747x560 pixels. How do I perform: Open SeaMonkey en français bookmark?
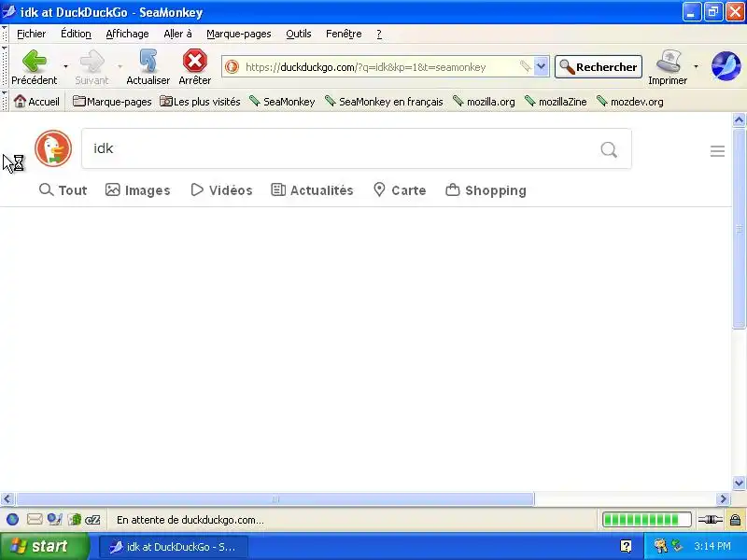[x=384, y=102]
